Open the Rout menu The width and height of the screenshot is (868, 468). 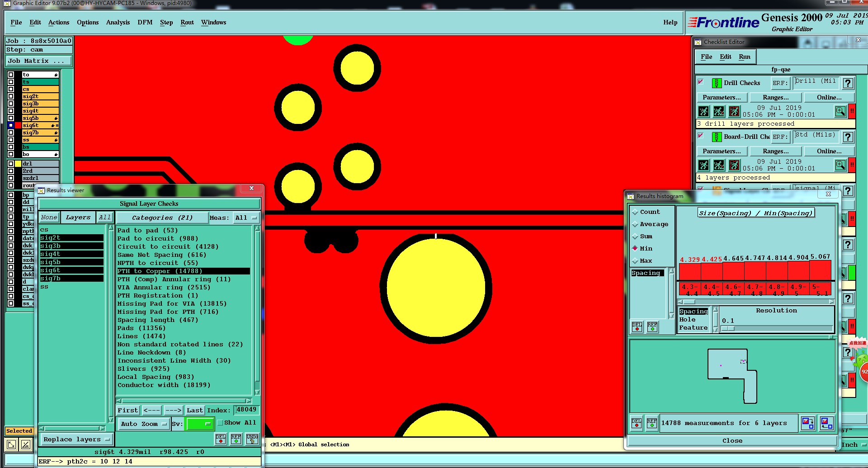click(x=187, y=23)
